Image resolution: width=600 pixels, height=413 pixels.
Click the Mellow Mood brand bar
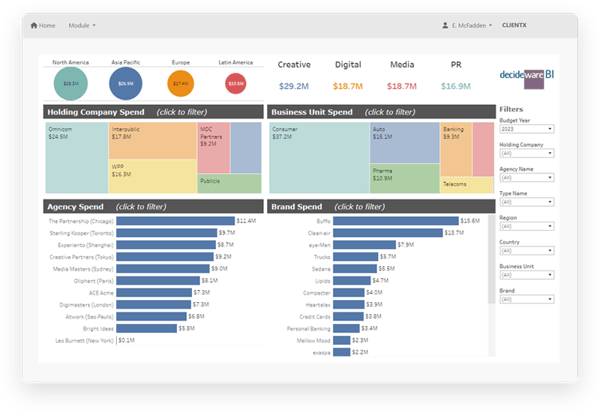341,340
